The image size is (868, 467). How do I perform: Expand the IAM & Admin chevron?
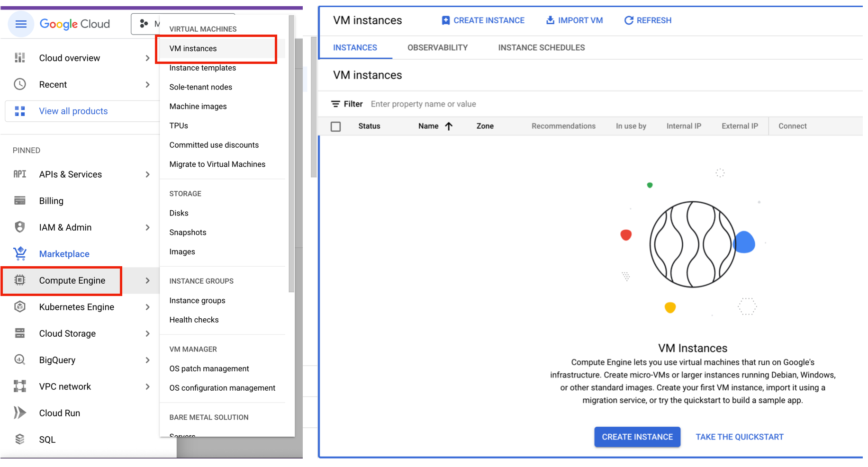[x=147, y=227]
